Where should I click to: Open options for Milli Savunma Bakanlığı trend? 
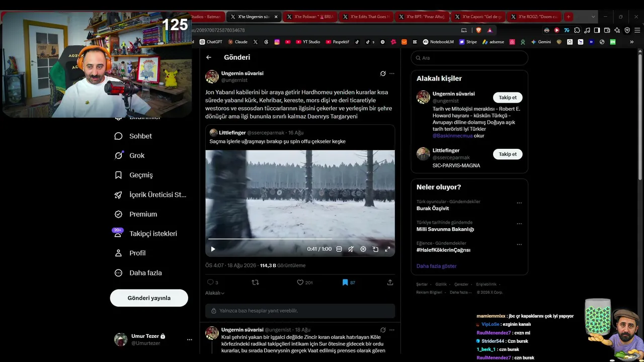point(519,224)
